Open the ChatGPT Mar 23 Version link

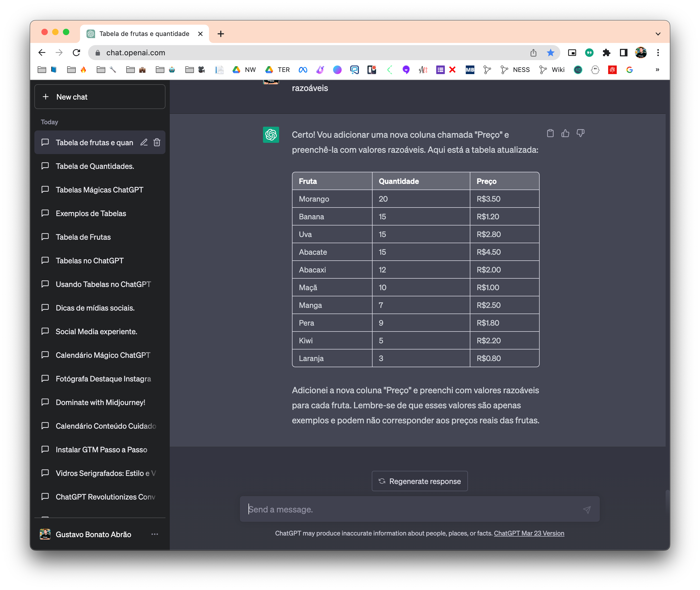pyautogui.click(x=529, y=533)
